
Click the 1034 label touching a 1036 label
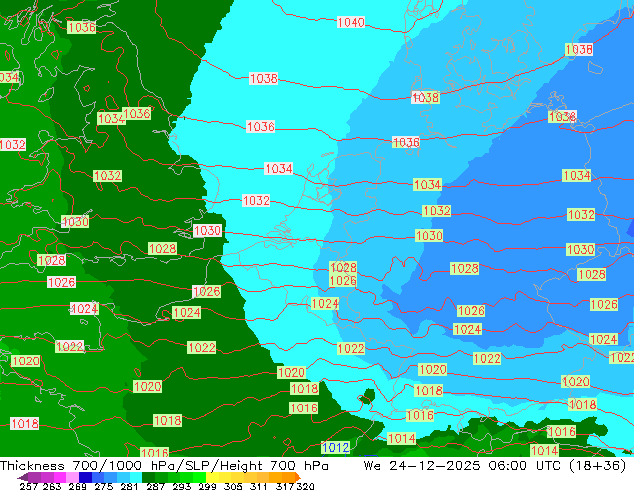pos(111,118)
